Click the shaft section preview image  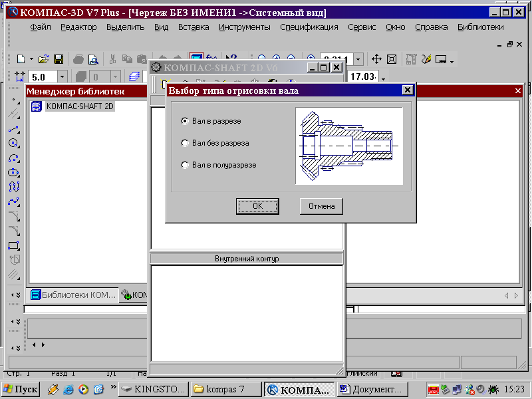click(349, 146)
